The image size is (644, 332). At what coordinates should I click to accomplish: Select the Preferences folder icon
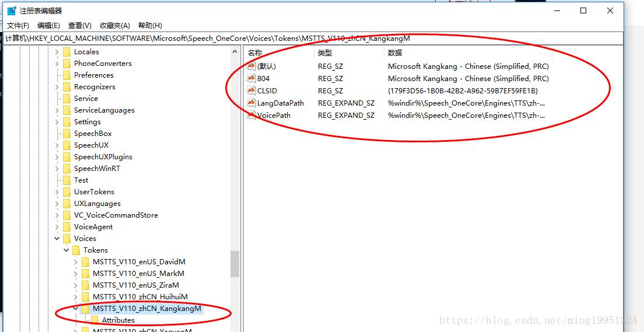66,75
